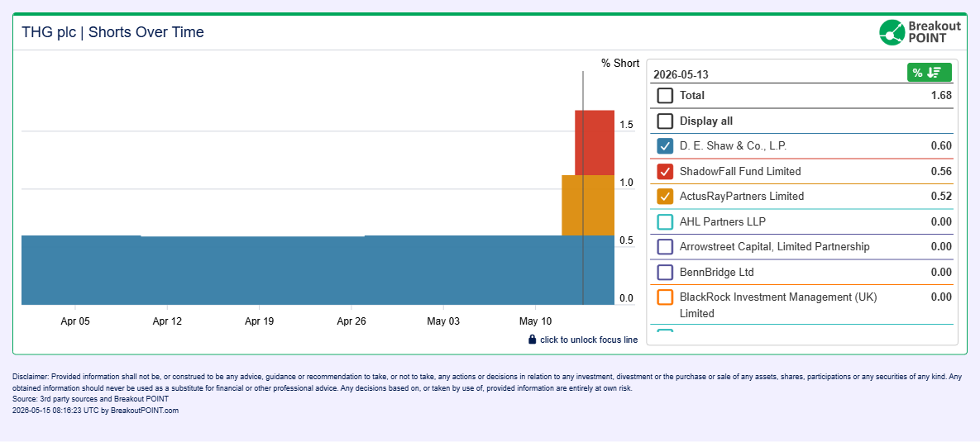Check the Display all checkbox
Image resolution: width=980 pixels, height=442 pixels.
pyautogui.click(x=665, y=121)
